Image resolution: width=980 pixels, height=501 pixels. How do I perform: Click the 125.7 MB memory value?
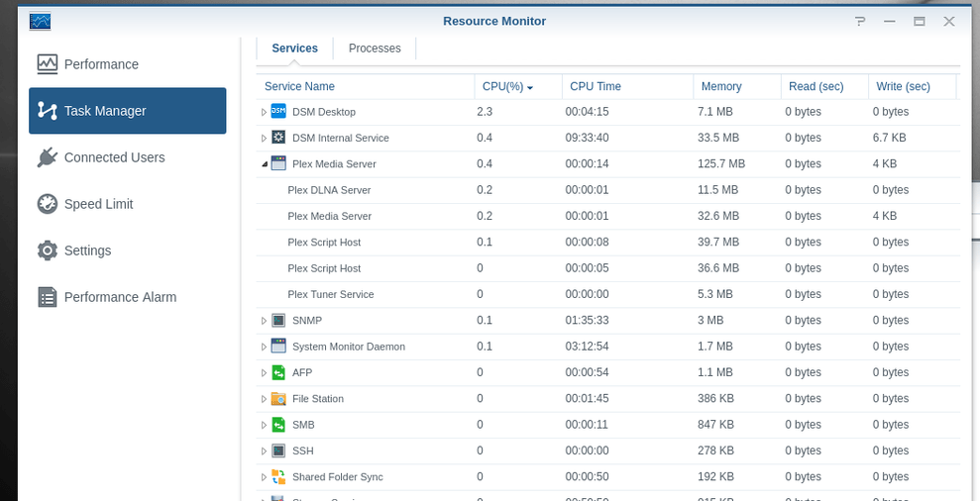(x=721, y=163)
